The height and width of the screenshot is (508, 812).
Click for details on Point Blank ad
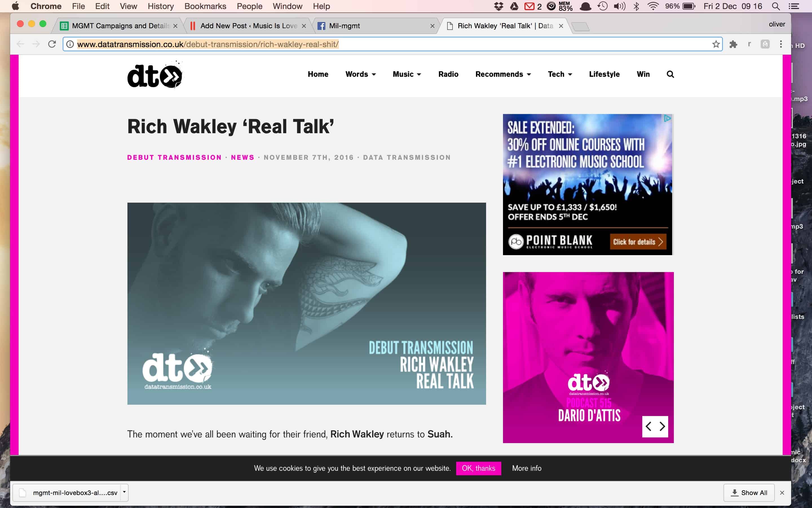(x=638, y=242)
